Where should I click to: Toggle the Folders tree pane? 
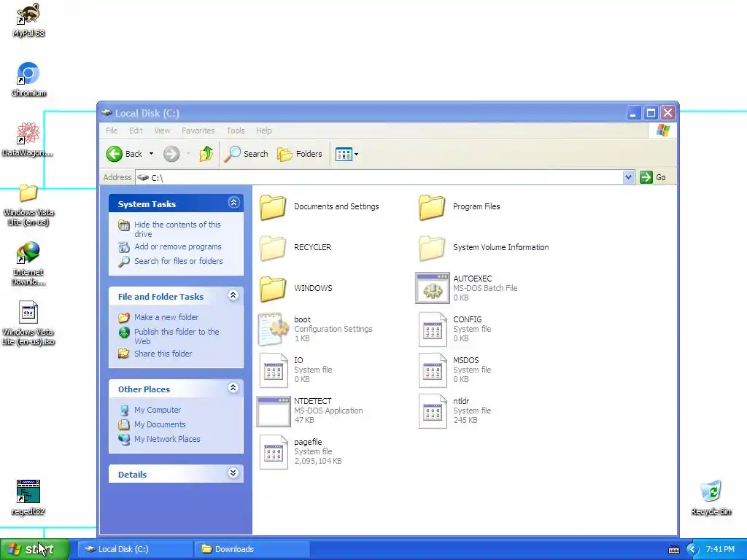pyautogui.click(x=300, y=154)
